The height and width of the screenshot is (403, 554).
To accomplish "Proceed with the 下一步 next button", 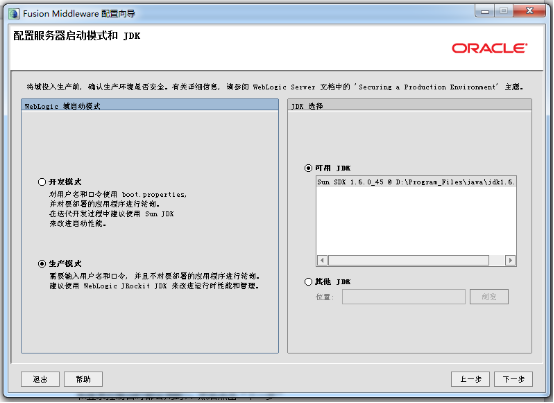I will pyautogui.click(x=513, y=379).
